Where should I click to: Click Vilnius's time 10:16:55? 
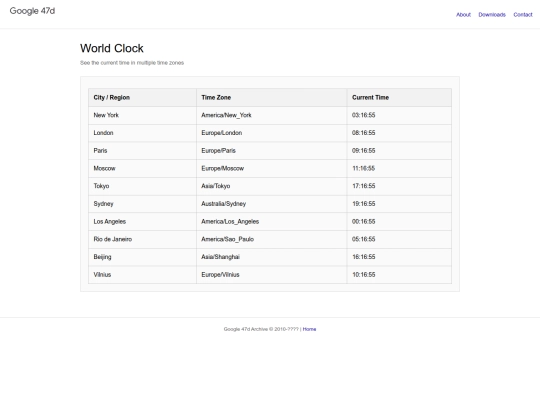[363, 275]
